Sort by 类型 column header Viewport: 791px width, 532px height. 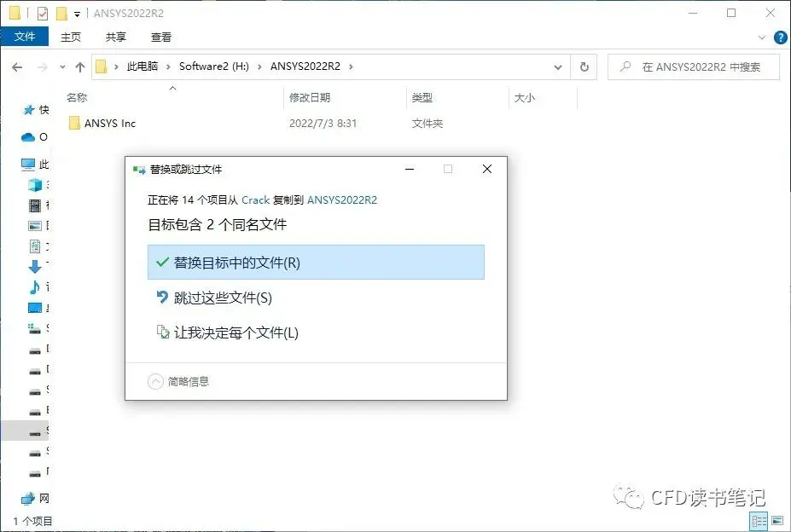click(x=422, y=97)
